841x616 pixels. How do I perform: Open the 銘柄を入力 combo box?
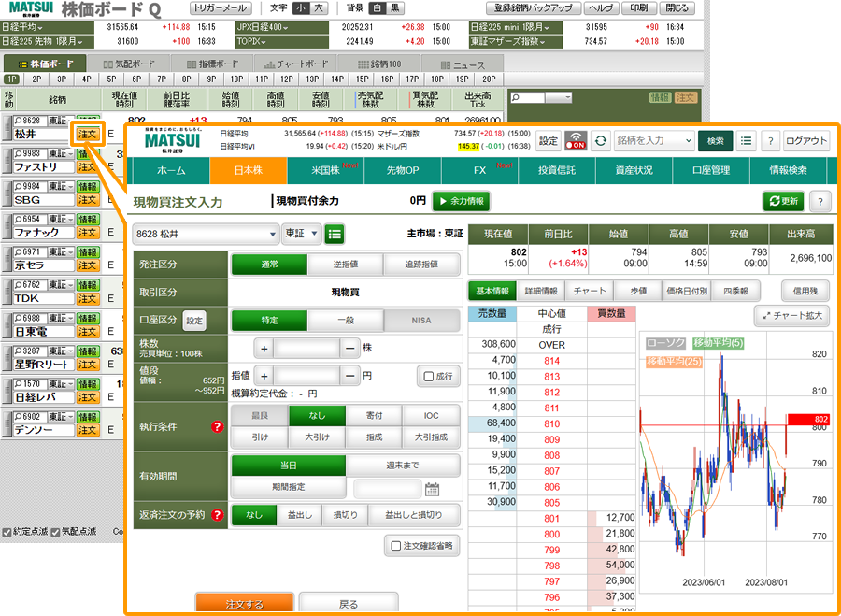[653, 140]
